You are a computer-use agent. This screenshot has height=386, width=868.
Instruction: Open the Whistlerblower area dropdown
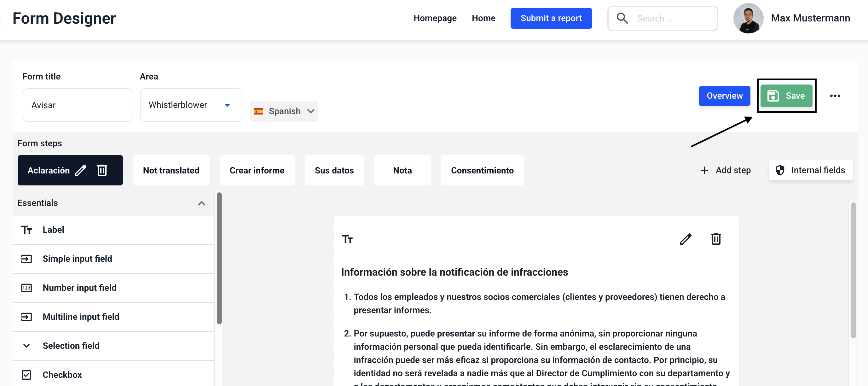[191, 105]
